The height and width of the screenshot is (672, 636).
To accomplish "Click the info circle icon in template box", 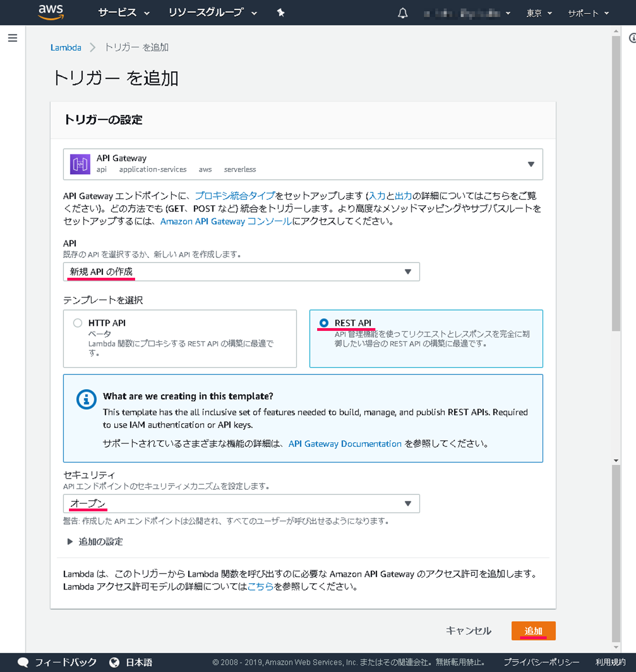I will (86, 399).
